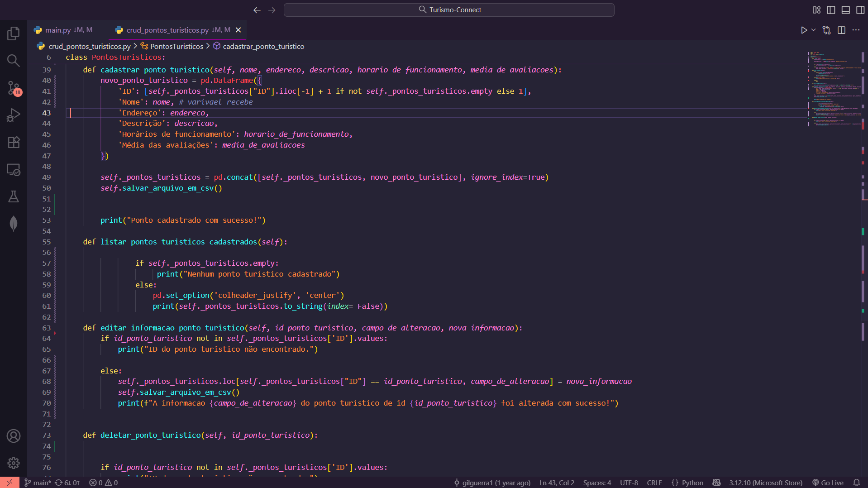Open the MongoDB leaf icon view
Viewport: 868px width, 488px height.
coord(14,224)
